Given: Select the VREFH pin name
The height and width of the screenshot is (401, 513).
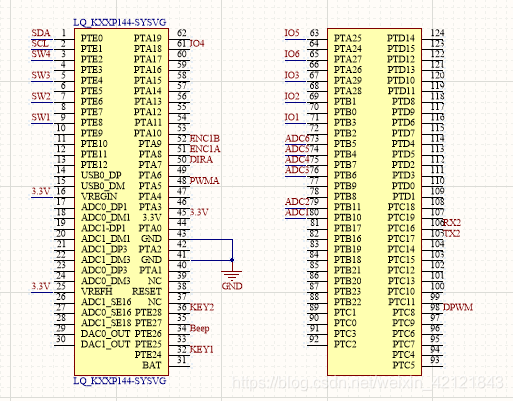Looking at the screenshot, I should point(97,292).
